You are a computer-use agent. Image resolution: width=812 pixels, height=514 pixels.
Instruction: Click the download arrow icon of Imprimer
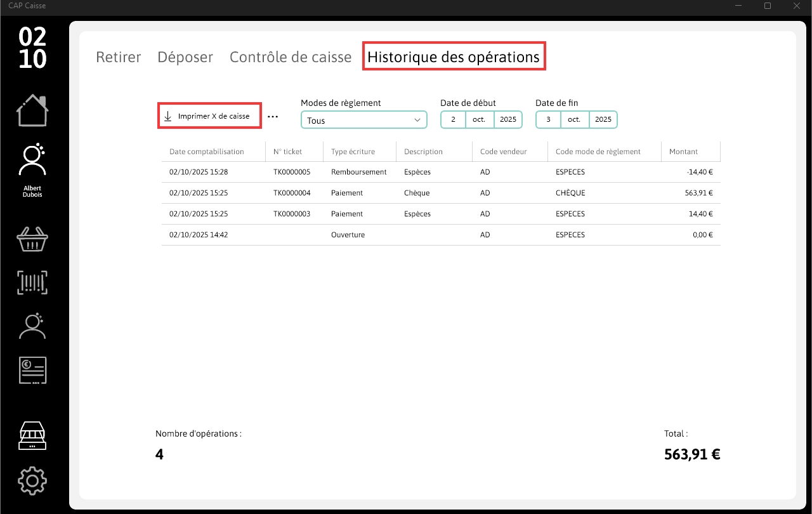click(x=168, y=116)
